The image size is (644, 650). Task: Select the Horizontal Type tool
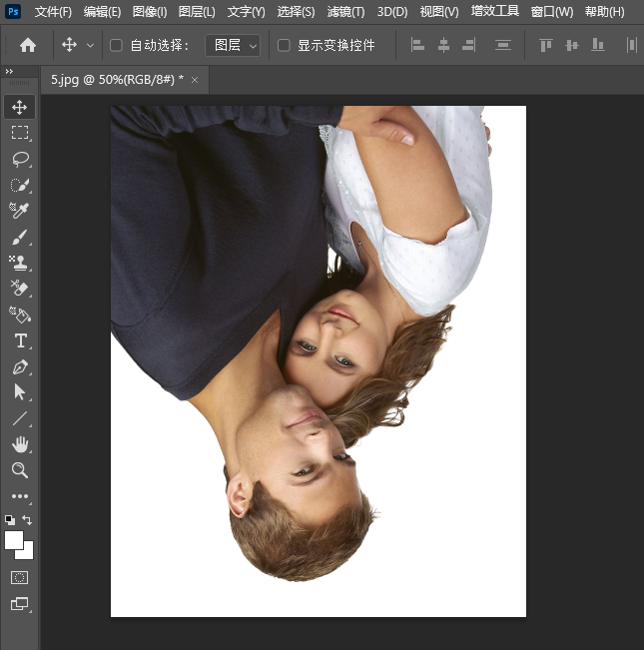(x=19, y=340)
